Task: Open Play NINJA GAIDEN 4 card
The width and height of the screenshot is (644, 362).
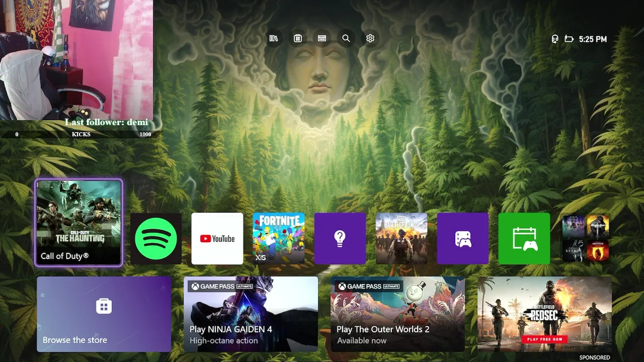Action: tap(251, 314)
